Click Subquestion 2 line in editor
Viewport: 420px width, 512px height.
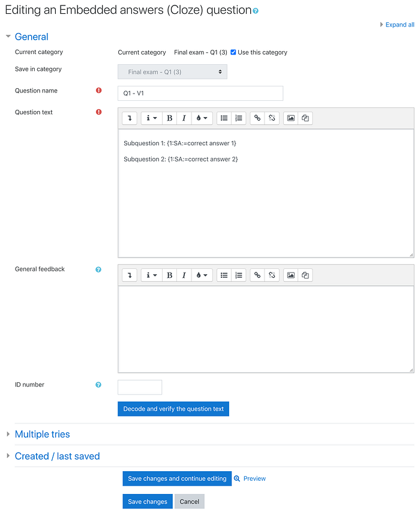(x=181, y=159)
